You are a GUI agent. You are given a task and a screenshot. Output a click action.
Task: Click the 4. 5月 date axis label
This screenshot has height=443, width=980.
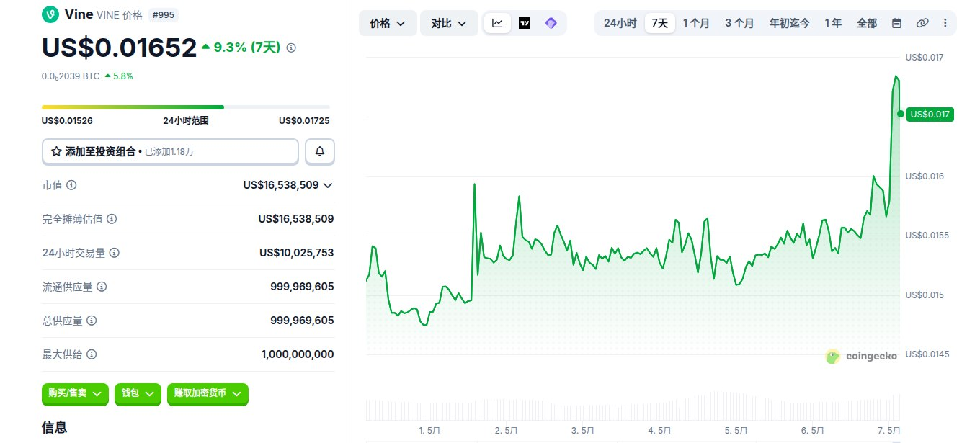(x=660, y=431)
